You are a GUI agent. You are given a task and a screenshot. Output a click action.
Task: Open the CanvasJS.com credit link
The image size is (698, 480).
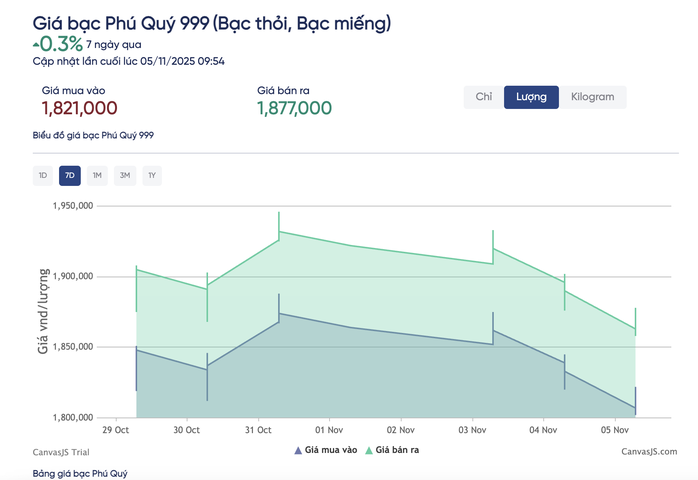pos(648,452)
